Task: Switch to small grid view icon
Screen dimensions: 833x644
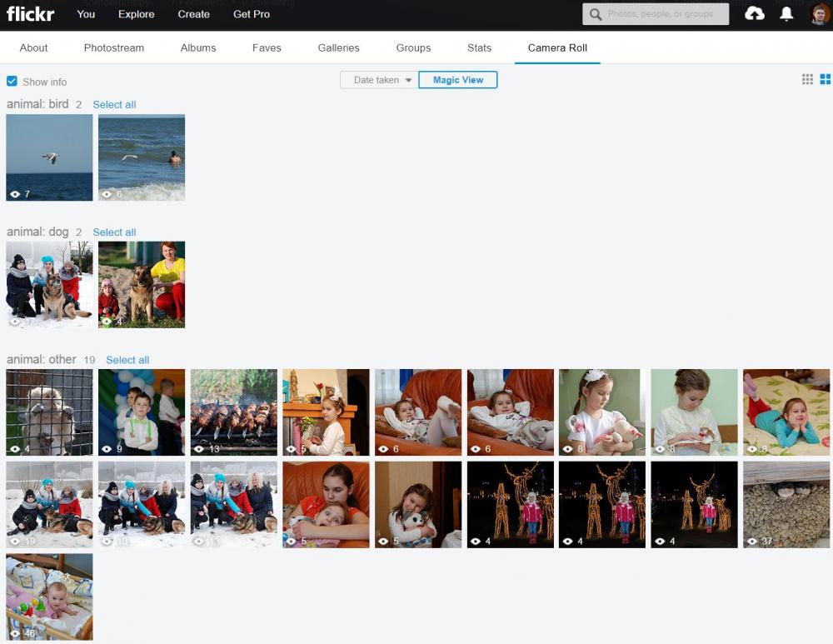Action: [807, 79]
